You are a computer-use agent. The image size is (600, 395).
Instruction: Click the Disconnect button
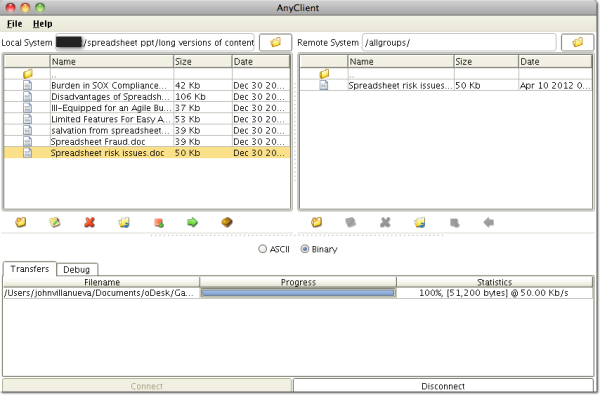coord(443,386)
